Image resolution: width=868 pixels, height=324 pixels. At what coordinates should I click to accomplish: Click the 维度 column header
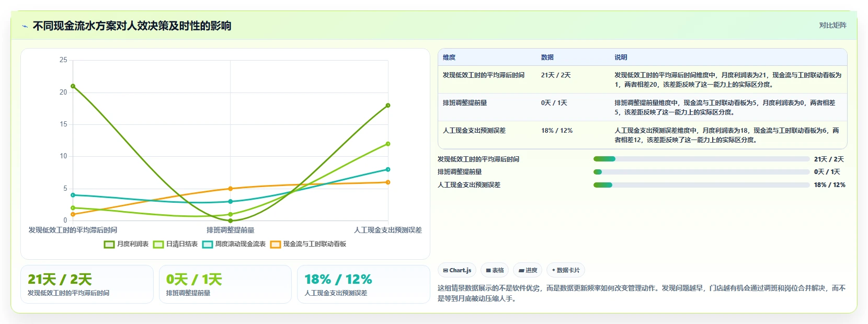pyautogui.click(x=449, y=57)
